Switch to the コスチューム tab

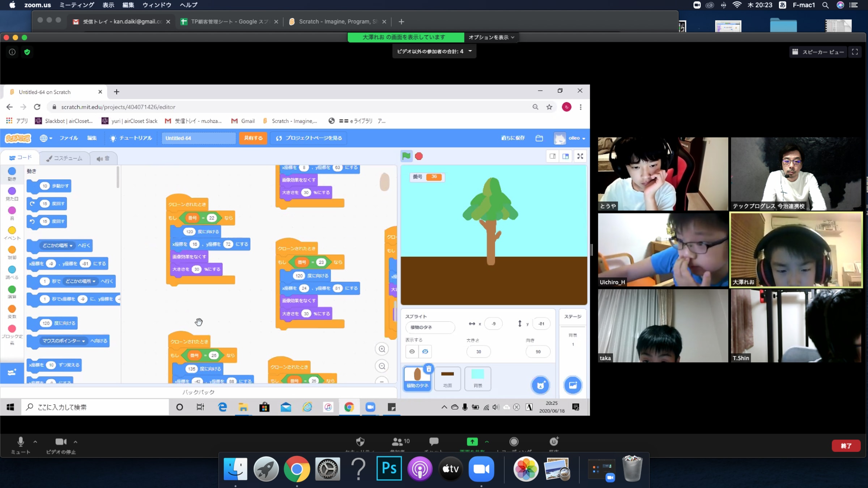tap(64, 158)
